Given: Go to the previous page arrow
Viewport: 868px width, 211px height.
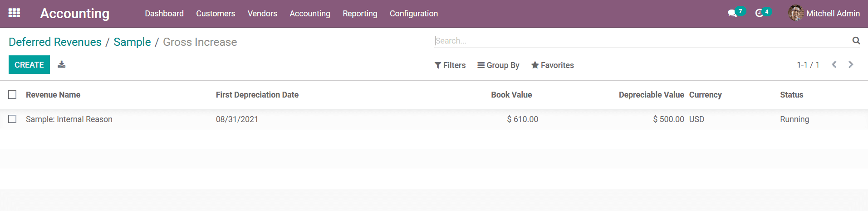Looking at the screenshot, I should (x=834, y=64).
